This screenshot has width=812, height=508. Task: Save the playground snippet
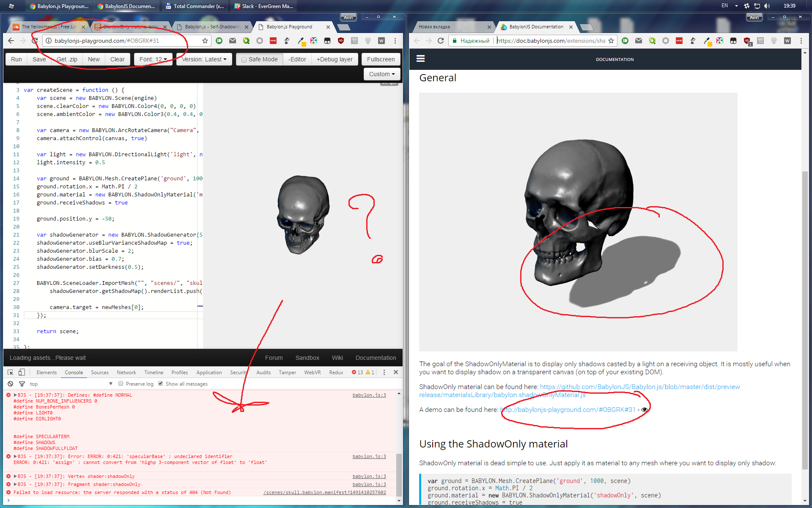click(39, 59)
